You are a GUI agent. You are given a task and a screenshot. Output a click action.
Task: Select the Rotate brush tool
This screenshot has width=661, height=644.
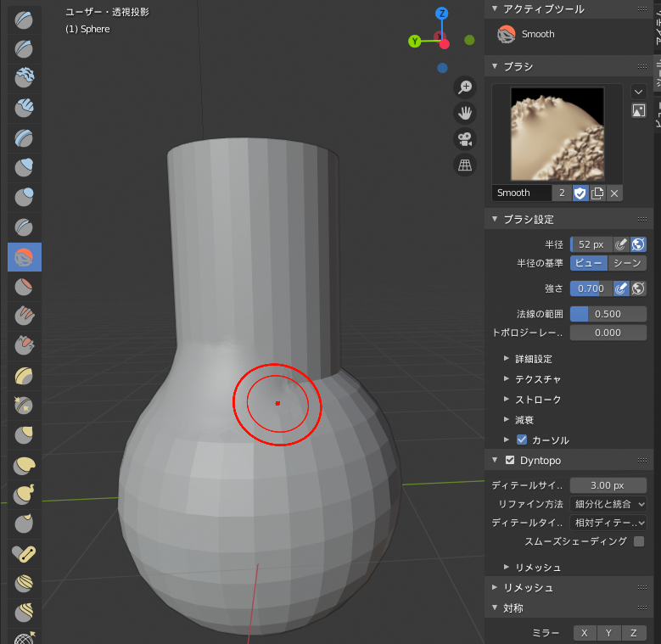[24, 613]
